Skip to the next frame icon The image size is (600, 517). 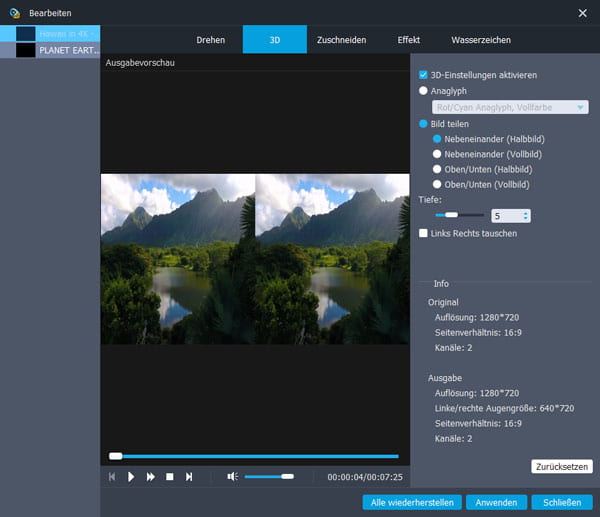coord(189,477)
